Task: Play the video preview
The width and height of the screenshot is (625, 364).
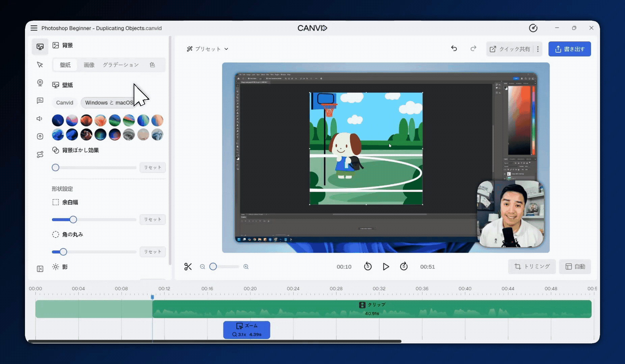Action: pyautogui.click(x=386, y=267)
